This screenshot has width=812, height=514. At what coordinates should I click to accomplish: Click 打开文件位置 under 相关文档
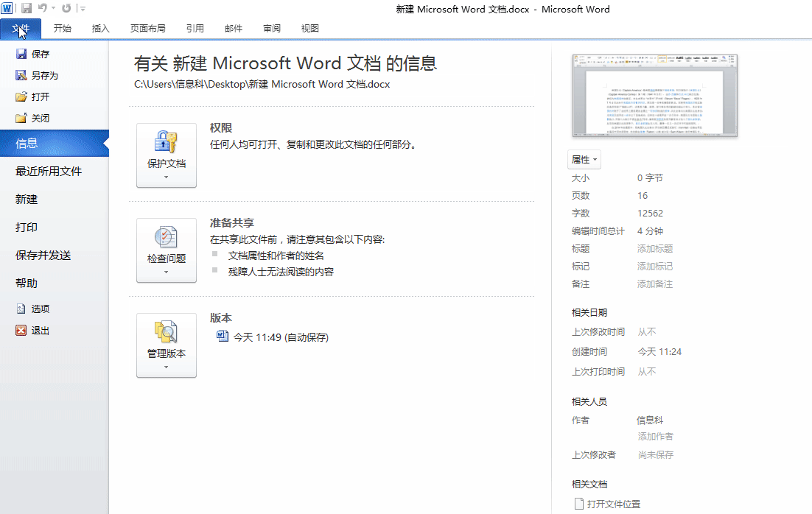pyautogui.click(x=612, y=504)
